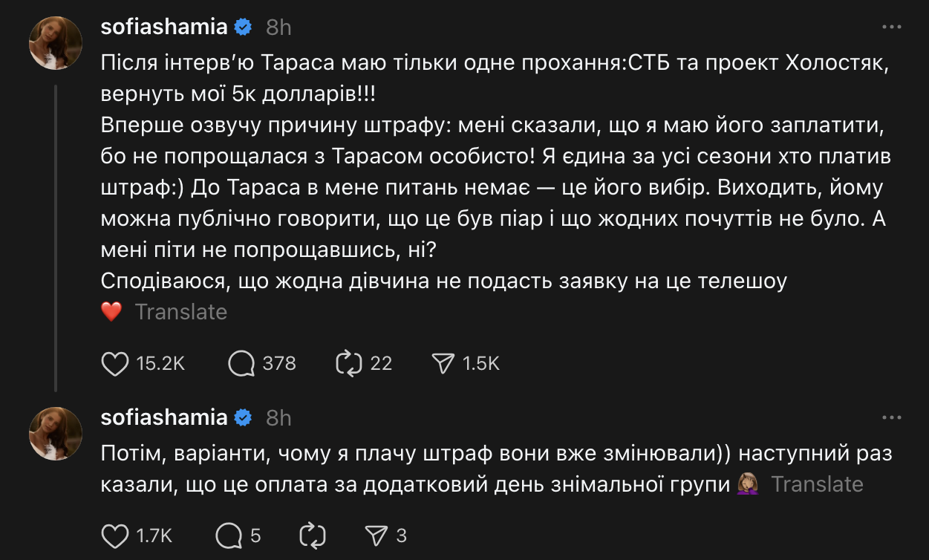Repost the first post with 22 reposts

pos(348,363)
